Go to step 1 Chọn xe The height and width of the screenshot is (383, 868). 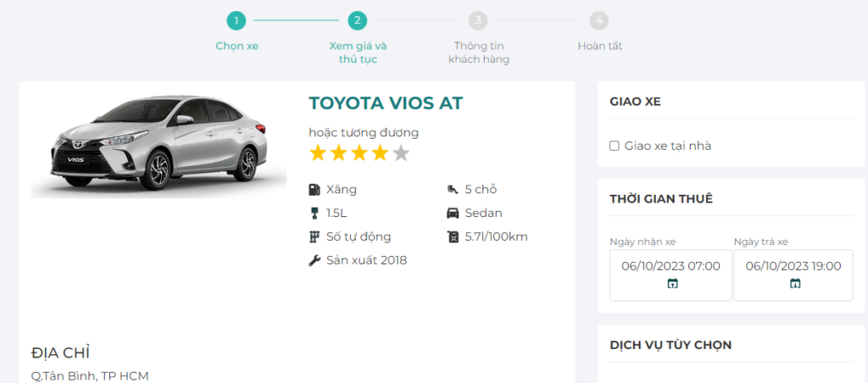coord(236,19)
